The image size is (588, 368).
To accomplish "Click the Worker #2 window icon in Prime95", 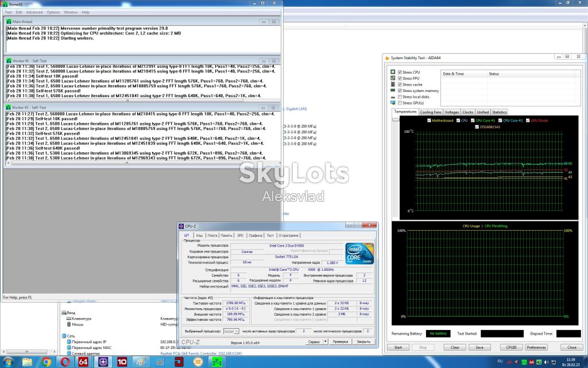I will pyautogui.click(x=9, y=108).
